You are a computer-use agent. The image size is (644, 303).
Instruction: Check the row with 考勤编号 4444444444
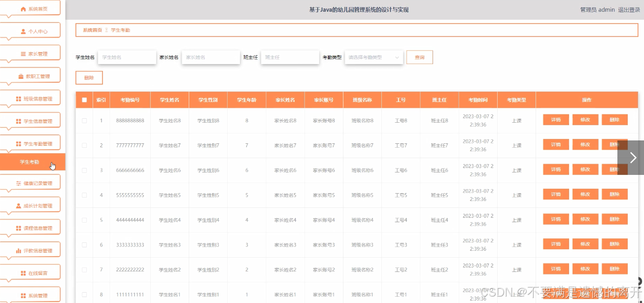[x=84, y=220]
